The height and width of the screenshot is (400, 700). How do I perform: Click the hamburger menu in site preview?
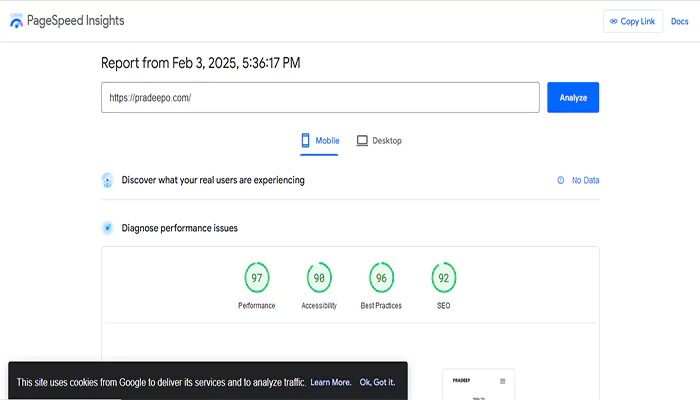click(x=503, y=381)
